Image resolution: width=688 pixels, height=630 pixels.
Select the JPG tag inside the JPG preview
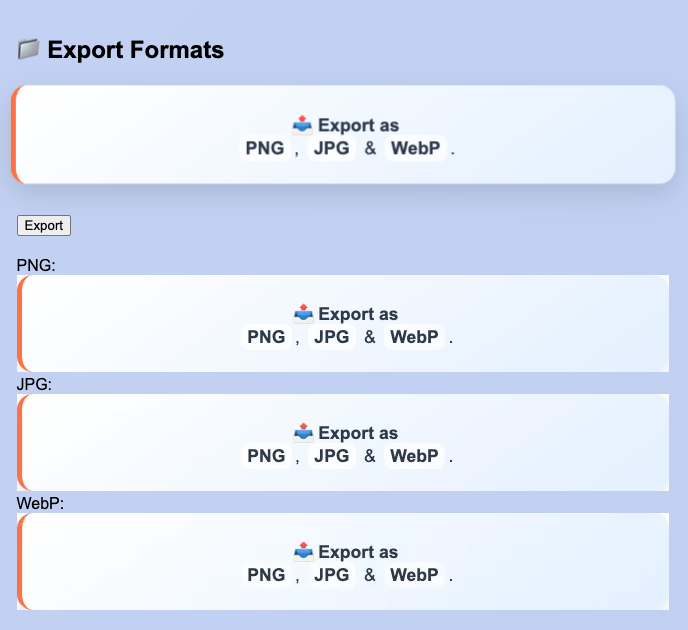pyautogui.click(x=332, y=456)
